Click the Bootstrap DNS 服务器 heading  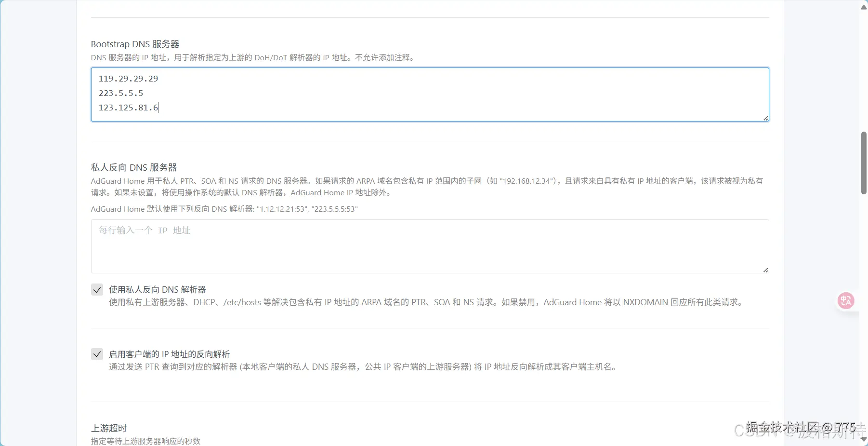click(x=135, y=44)
